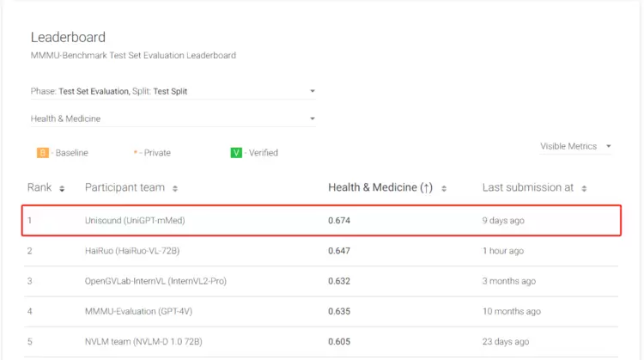Sort by Health & Medicine score icon
Screen dimensions: 644x360
pyautogui.click(x=444, y=188)
